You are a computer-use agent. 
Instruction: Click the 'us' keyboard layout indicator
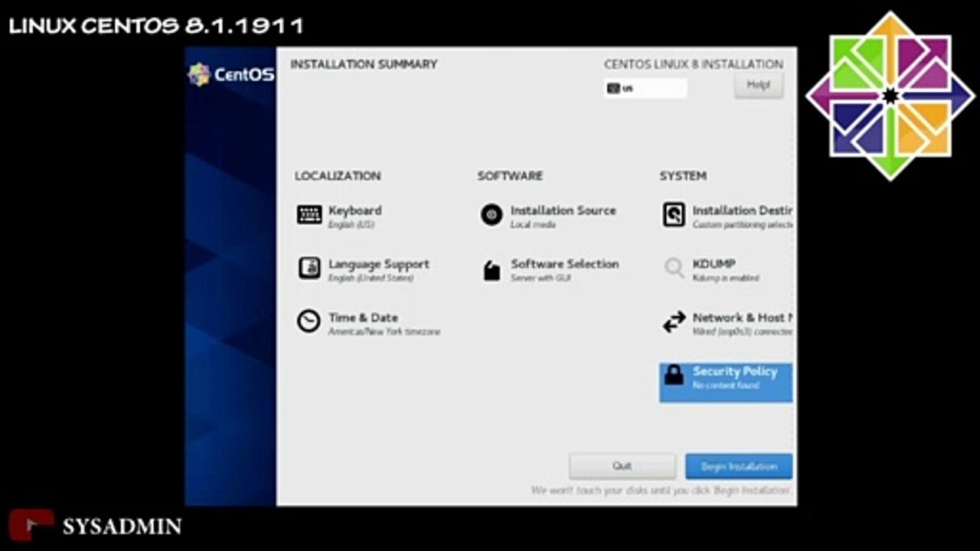645,88
